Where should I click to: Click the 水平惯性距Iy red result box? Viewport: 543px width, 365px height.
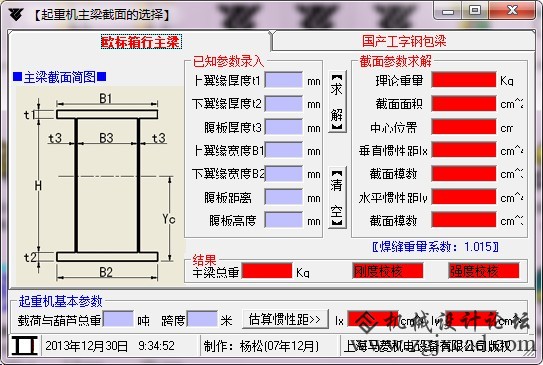tap(464, 197)
